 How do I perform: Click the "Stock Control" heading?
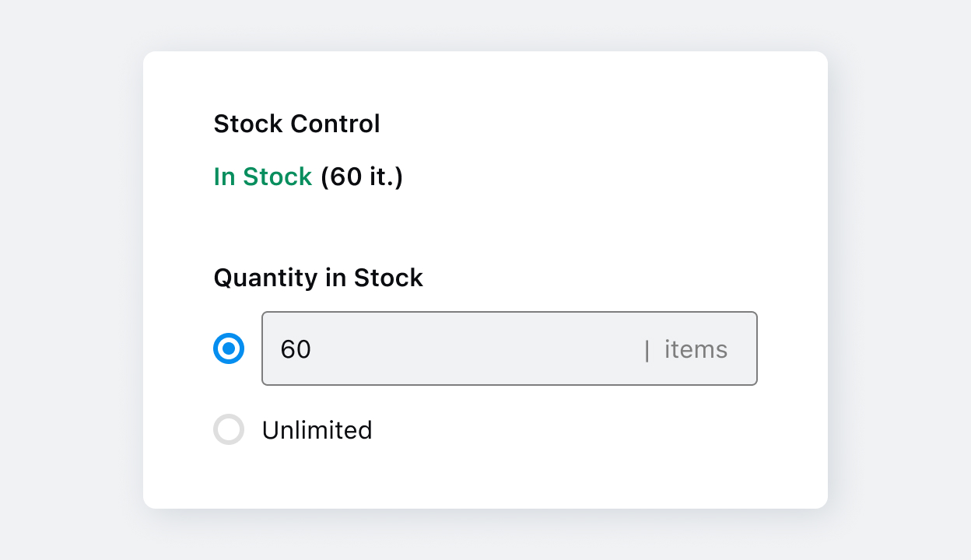[296, 124]
